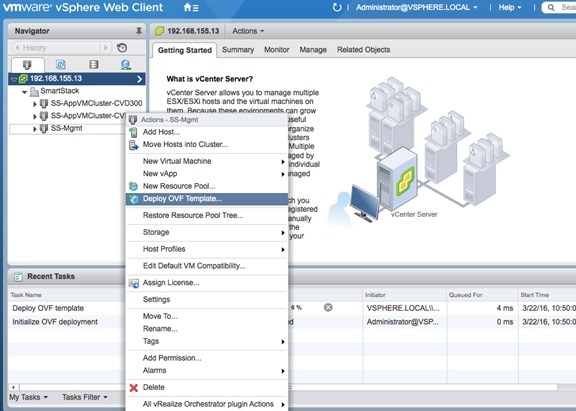Click navigator arrow on 192.168.155.13 row

pyautogui.click(x=140, y=79)
